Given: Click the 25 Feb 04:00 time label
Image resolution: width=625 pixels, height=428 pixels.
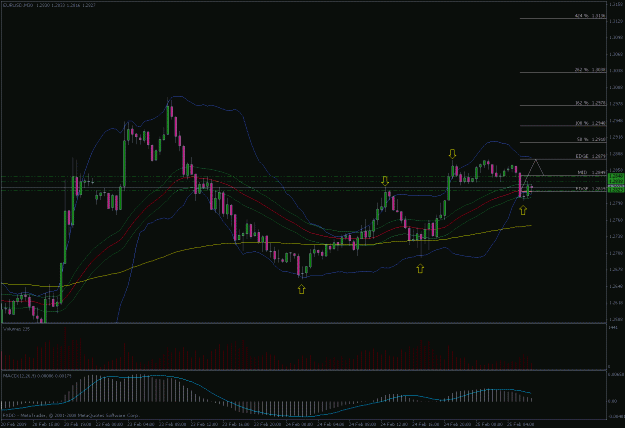Looking at the screenshot, I should (x=520, y=424).
